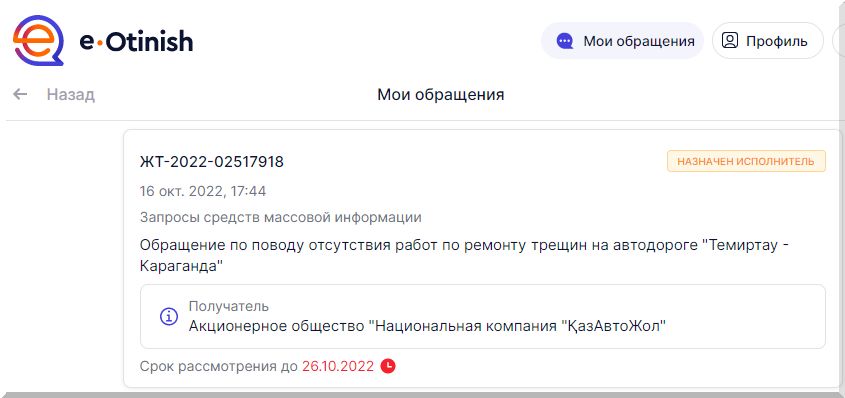The image size is (845, 398).
Task: Click the chat bubble icon in Мои обращения
Action: pos(565,41)
